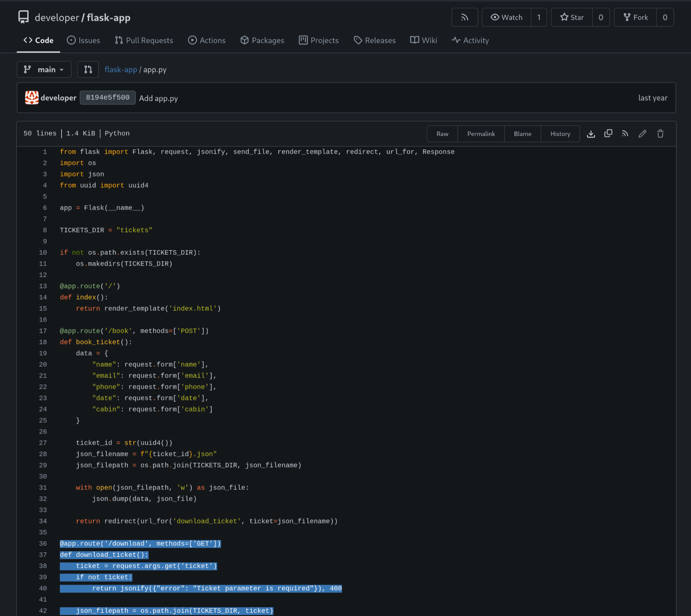691x616 pixels.
Task: Open the file RSS feed icon
Action: pyautogui.click(x=625, y=134)
